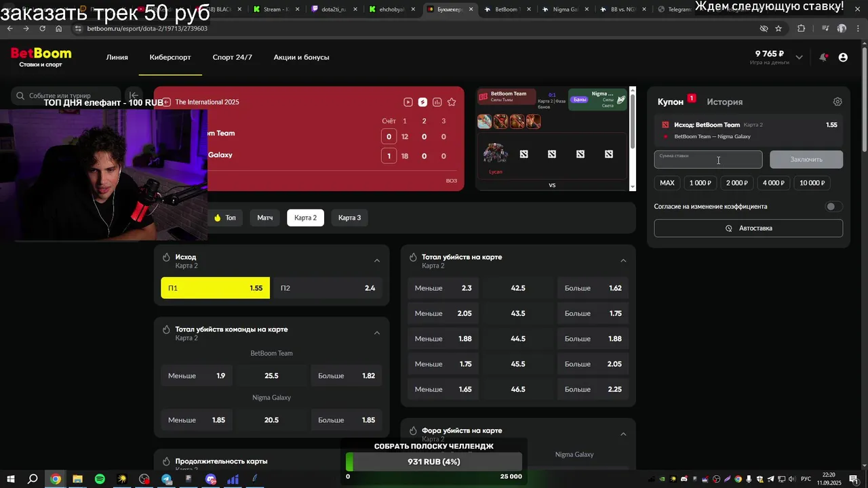
Task: Collapse Тотал убийств команды на карте section
Action: coord(377,333)
